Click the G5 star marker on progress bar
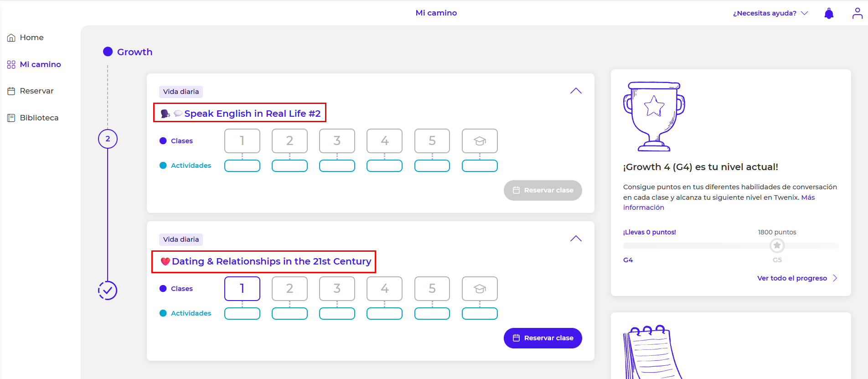Viewport: 868px width, 379px height. click(x=777, y=246)
